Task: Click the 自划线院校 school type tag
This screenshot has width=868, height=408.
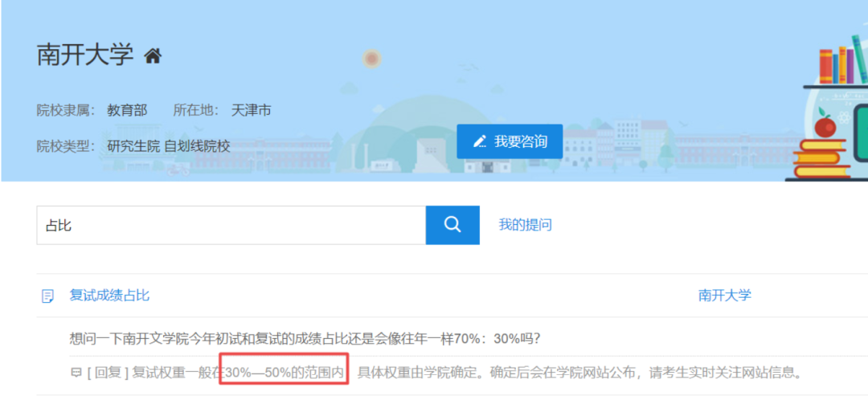Action: pyautogui.click(x=197, y=145)
